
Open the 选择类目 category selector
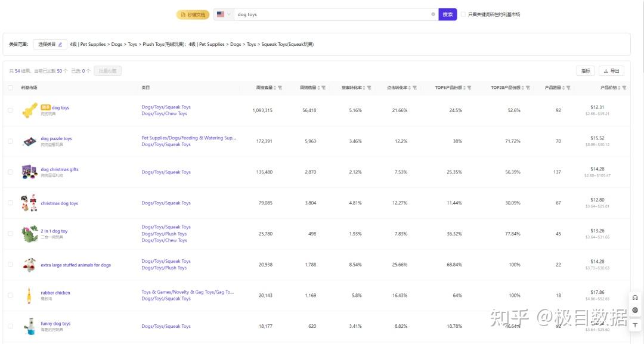50,44
